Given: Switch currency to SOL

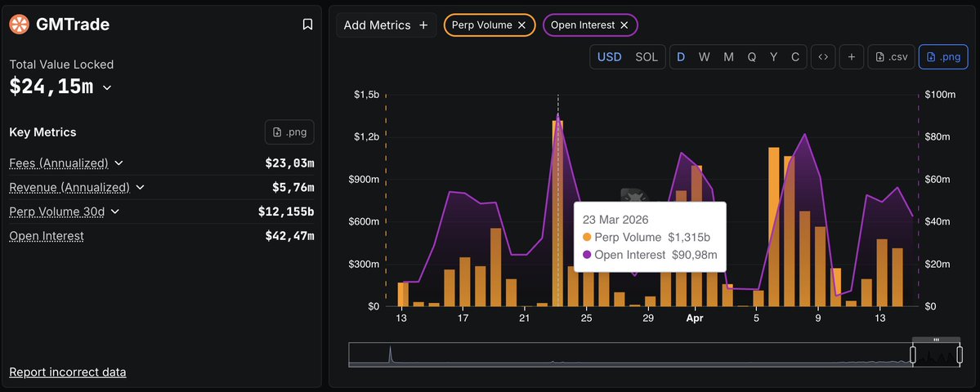Looking at the screenshot, I should [646, 57].
